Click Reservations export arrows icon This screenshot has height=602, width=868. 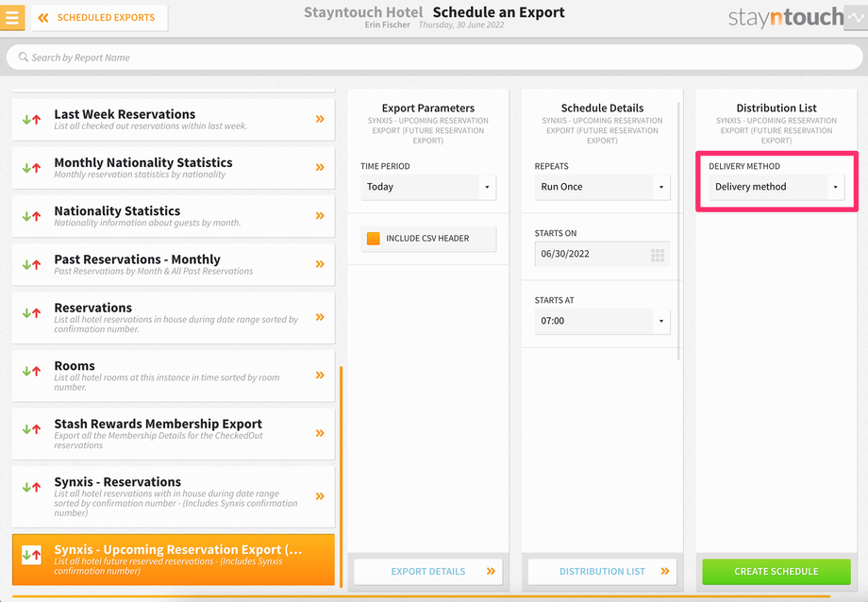tap(31, 313)
